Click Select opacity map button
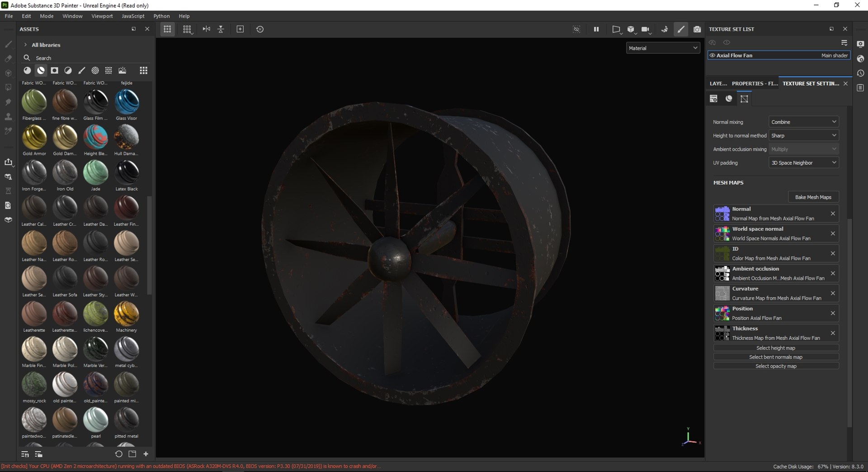The width and height of the screenshot is (868, 472). (x=776, y=366)
